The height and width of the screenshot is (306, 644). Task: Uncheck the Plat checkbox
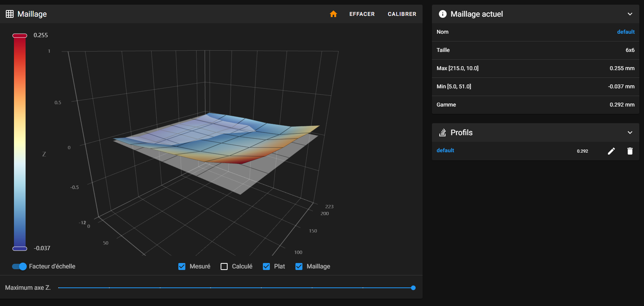pyautogui.click(x=266, y=266)
